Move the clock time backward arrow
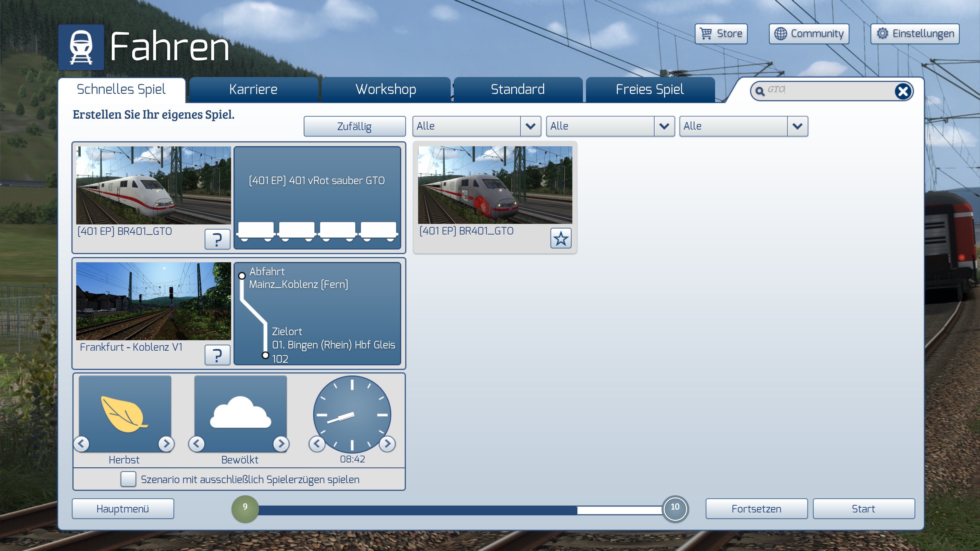This screenshot has height=551, width=980. click(317, 443)
